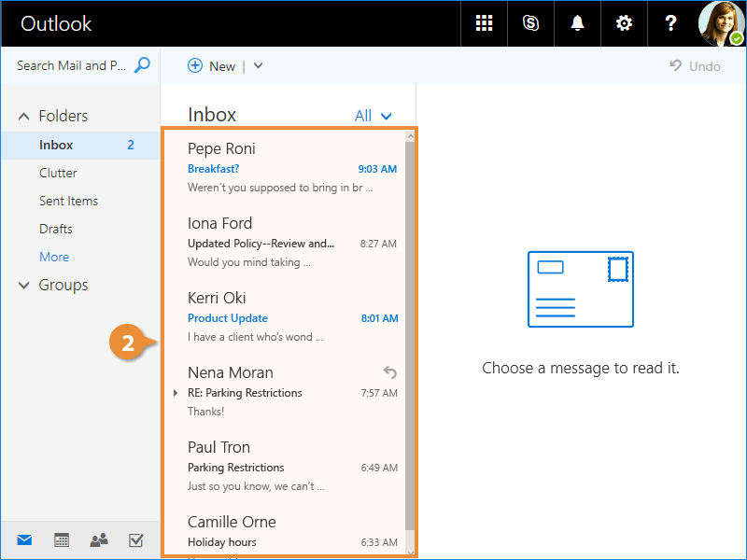
Task: Open the notifications bell
Action: [577, 23]
